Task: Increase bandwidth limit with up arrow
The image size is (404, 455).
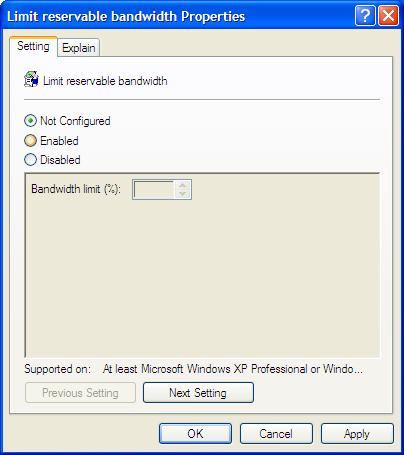Action: point(182,185)
